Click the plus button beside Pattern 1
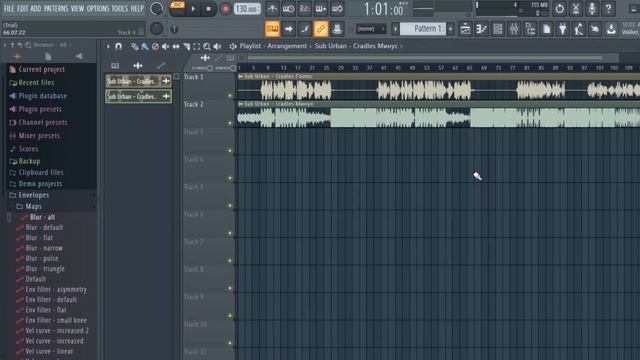This screenshot has width=640, height=360. point(450,29)
